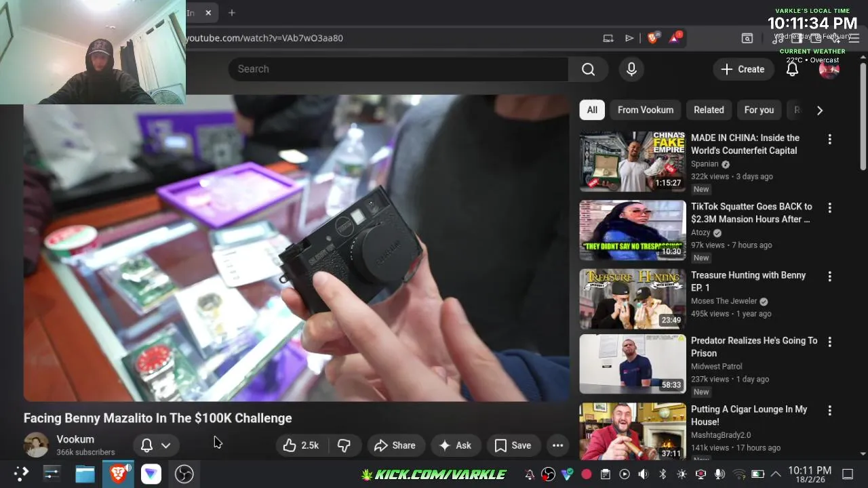Screen dimensions: 868x488
Task: Select the From Vookum chip
Action: [646, 110]
